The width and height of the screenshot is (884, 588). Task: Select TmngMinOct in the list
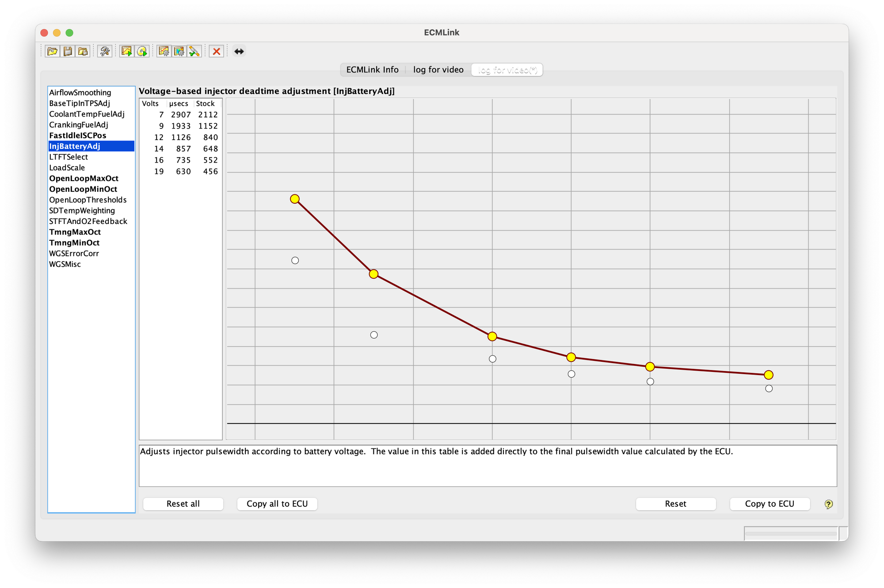(91, 243)
